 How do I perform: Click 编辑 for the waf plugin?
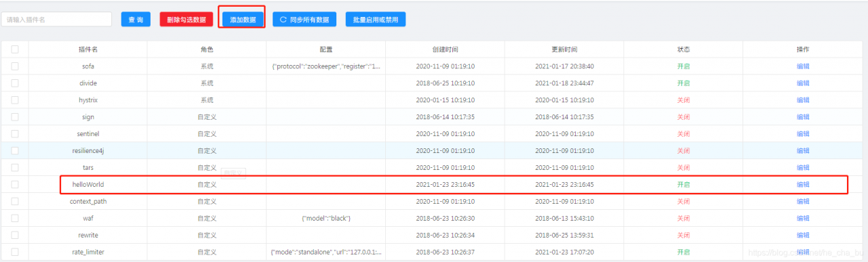click(x=803, y=218)
